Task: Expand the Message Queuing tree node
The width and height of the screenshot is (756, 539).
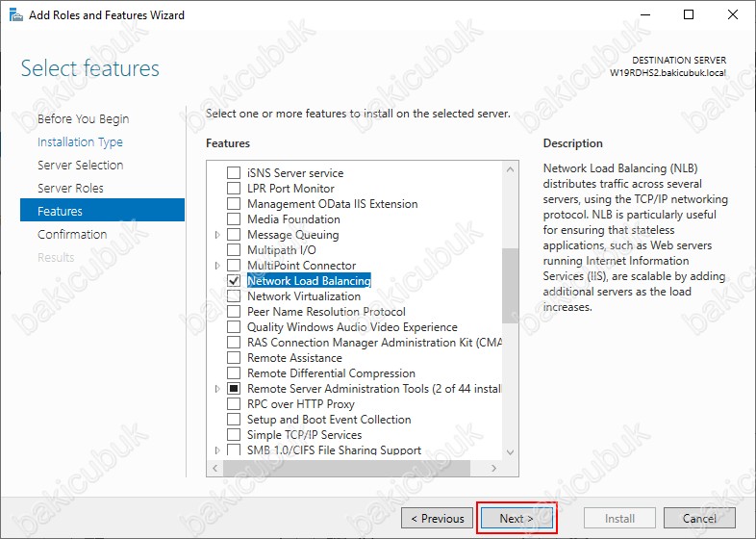Action: [x=217, y=235]
